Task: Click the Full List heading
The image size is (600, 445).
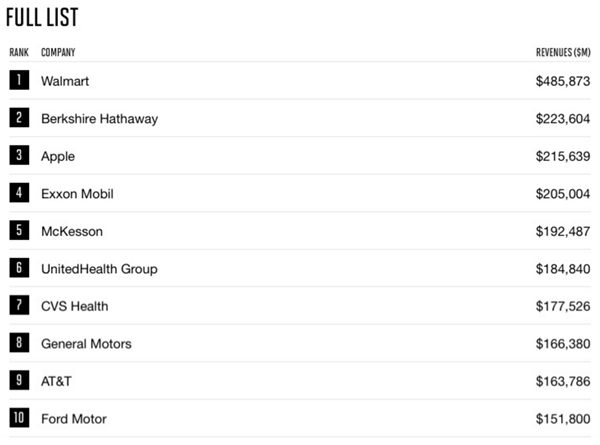Action: (42, 18)
